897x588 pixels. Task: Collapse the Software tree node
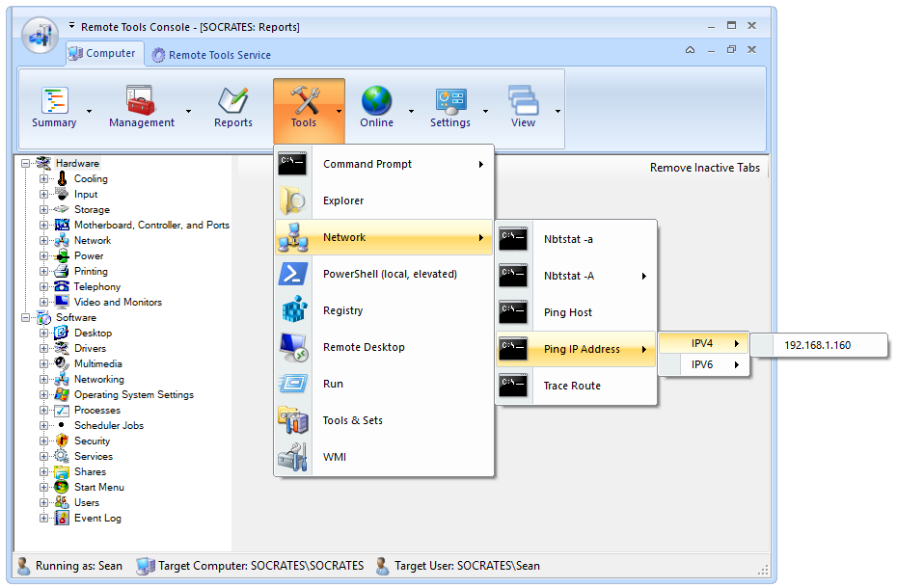tap(25, 317)
